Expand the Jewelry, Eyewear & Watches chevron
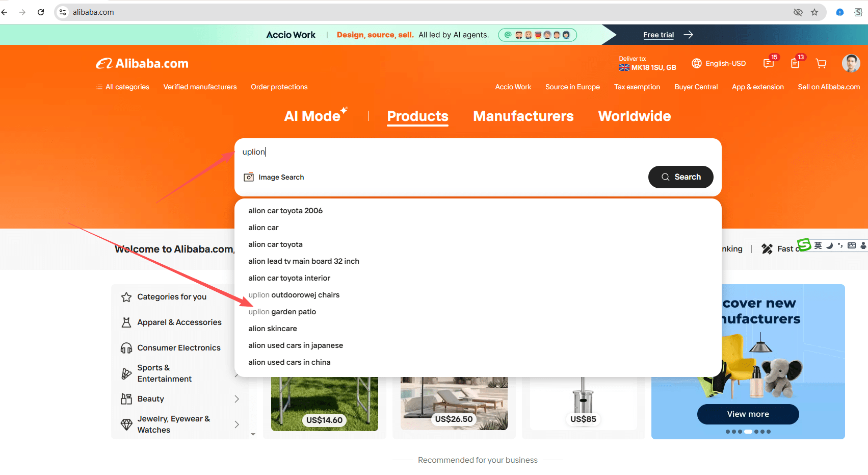Viewport: 868px width, 475px height. (x=236, y=424)
